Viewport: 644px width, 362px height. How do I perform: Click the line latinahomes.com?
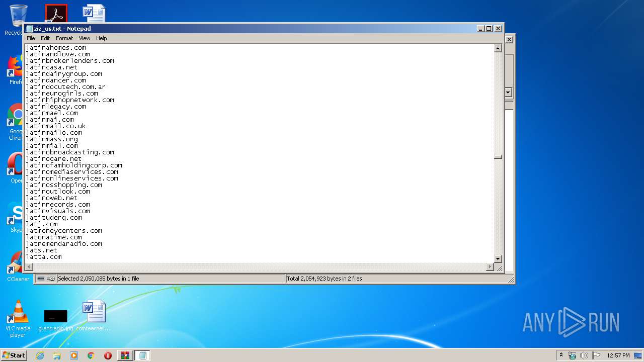(x=56, y=48)
